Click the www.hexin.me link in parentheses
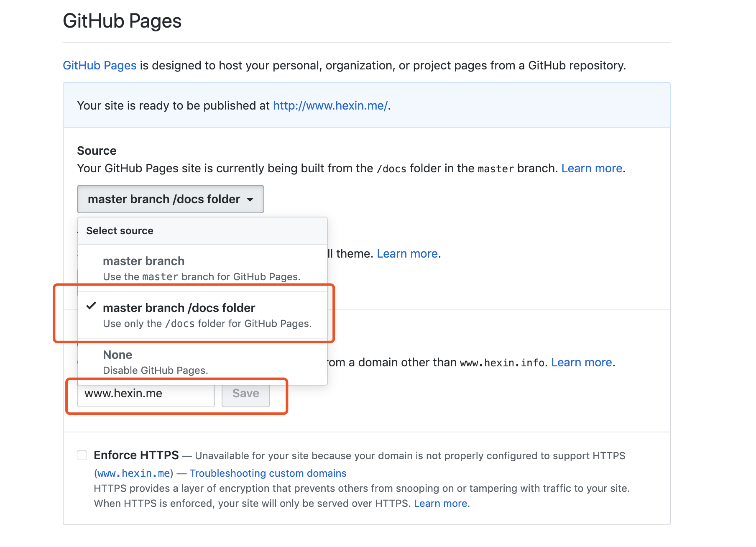 point(133,473)
